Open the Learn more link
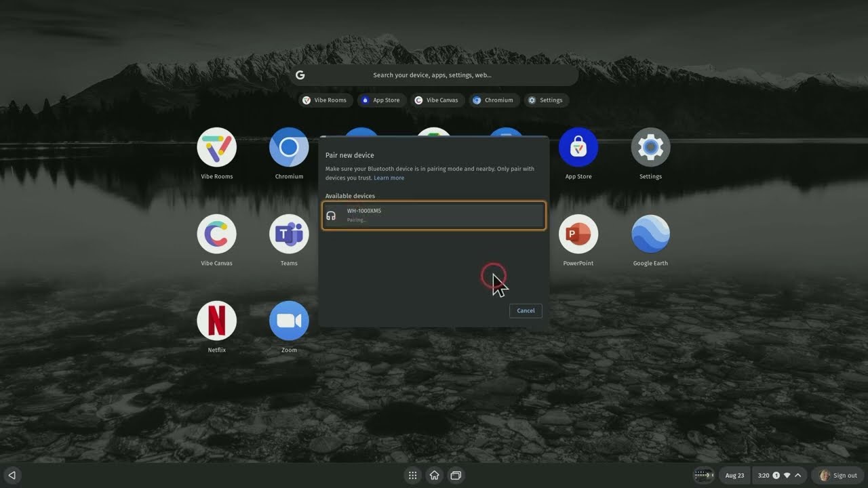Viewport: 868px width, 488px height. (x=389, y=178)
